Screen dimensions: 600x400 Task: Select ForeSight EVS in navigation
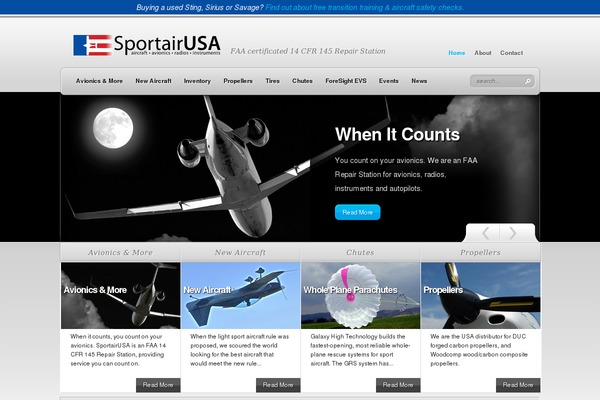346,81
